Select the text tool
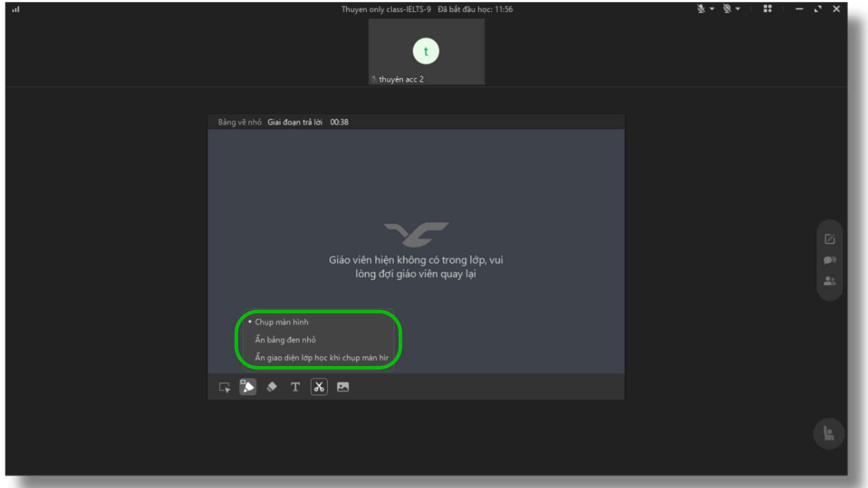 pyautogui.click(x=295, y=387)
